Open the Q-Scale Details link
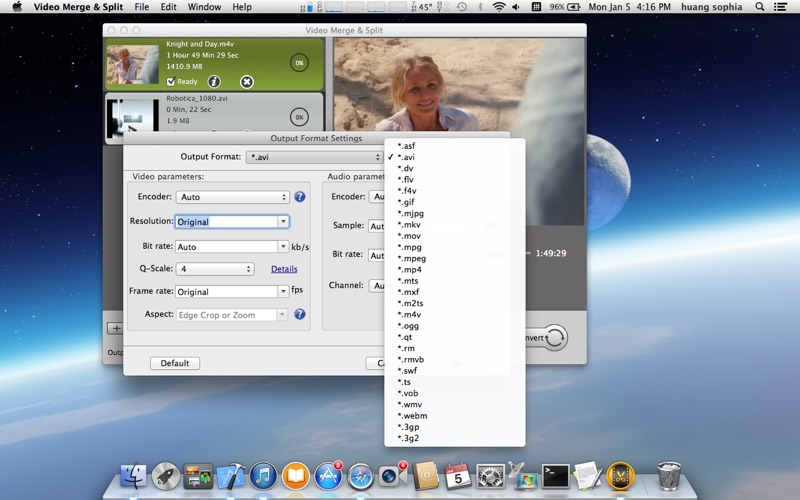This screenshot has width=800, height=500. (284, 269)
